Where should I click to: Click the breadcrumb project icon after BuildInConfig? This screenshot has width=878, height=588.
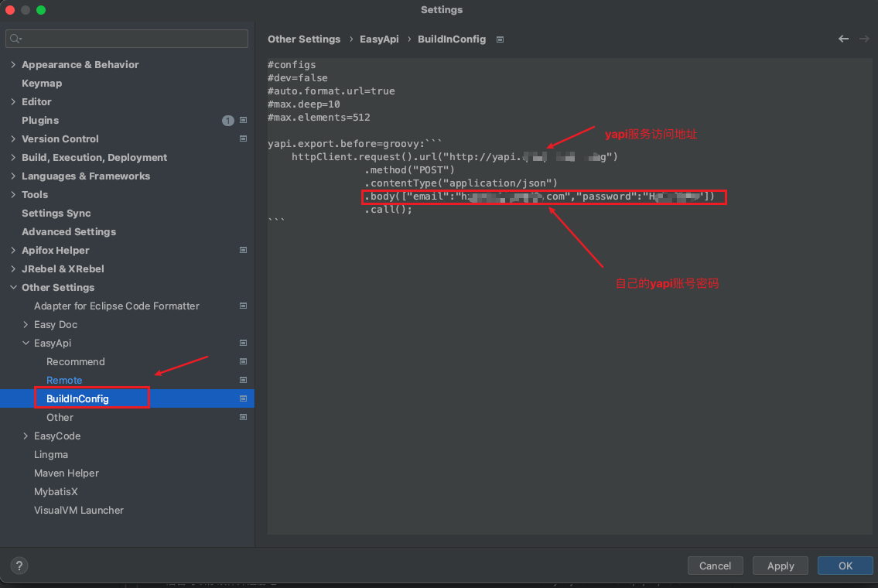point(500,39)
